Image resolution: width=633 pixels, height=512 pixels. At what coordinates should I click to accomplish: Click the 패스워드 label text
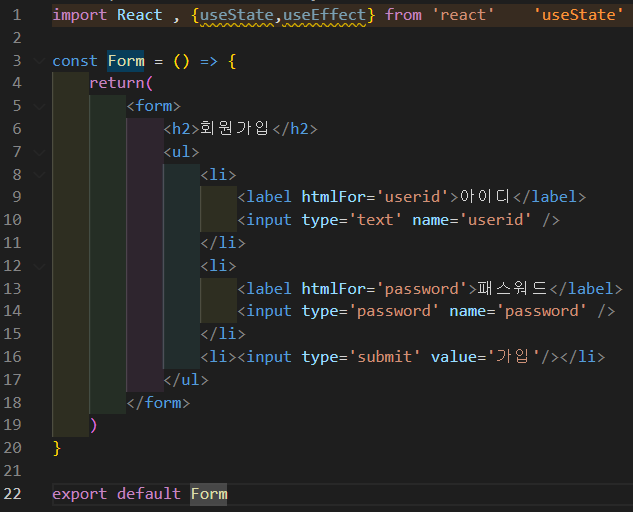point(512,289)
